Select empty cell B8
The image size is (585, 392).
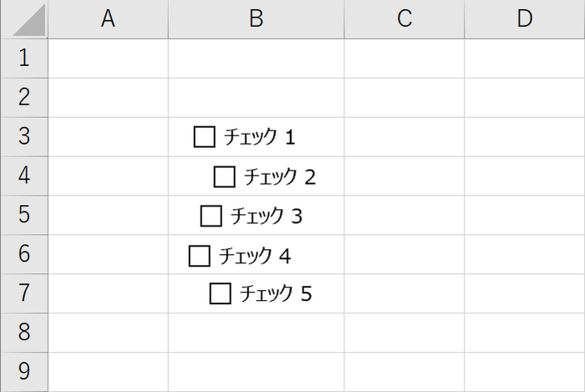coord(256,333)
